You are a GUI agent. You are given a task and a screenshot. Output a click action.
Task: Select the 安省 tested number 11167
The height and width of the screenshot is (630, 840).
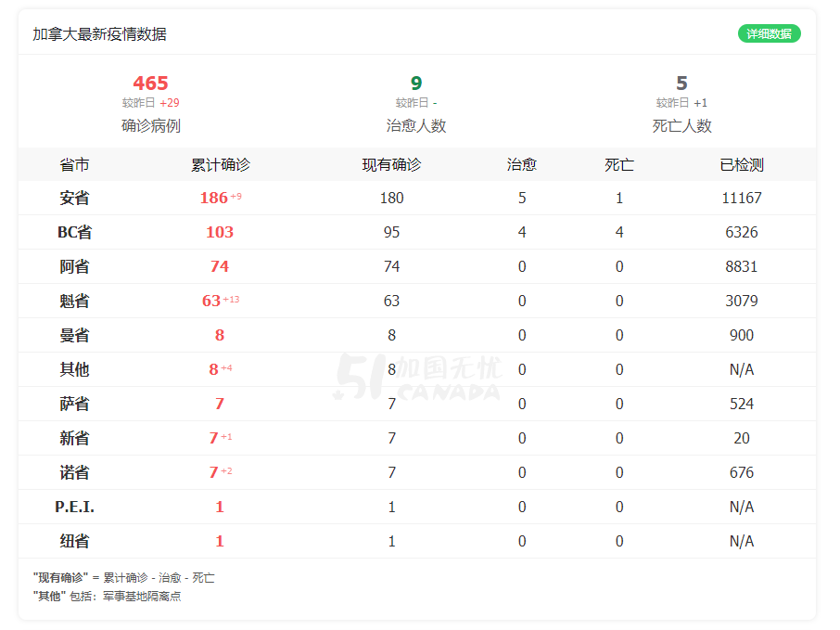pyautogui.click(x=742, y=198)
